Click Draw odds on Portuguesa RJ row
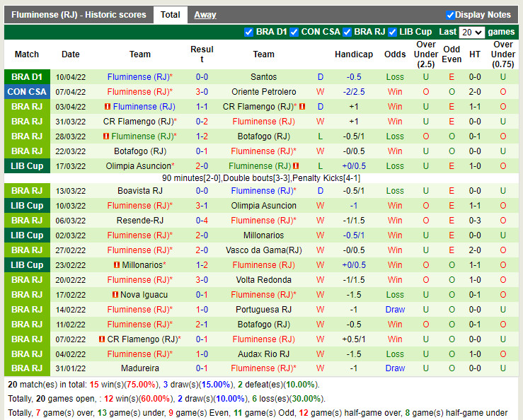The image size is (523, 420). click(395, 310)
